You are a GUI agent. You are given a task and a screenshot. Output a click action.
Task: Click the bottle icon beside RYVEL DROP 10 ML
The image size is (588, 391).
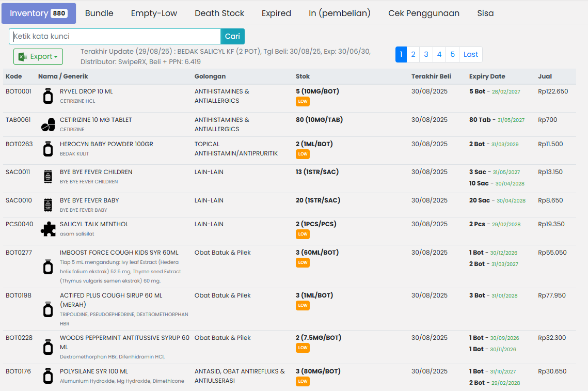[x=48, y=96]
